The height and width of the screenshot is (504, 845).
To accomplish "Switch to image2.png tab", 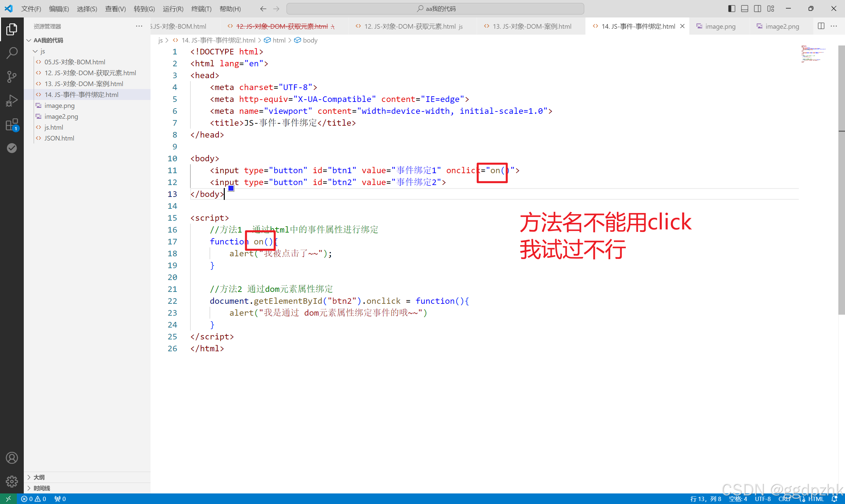I will point(782,26).
